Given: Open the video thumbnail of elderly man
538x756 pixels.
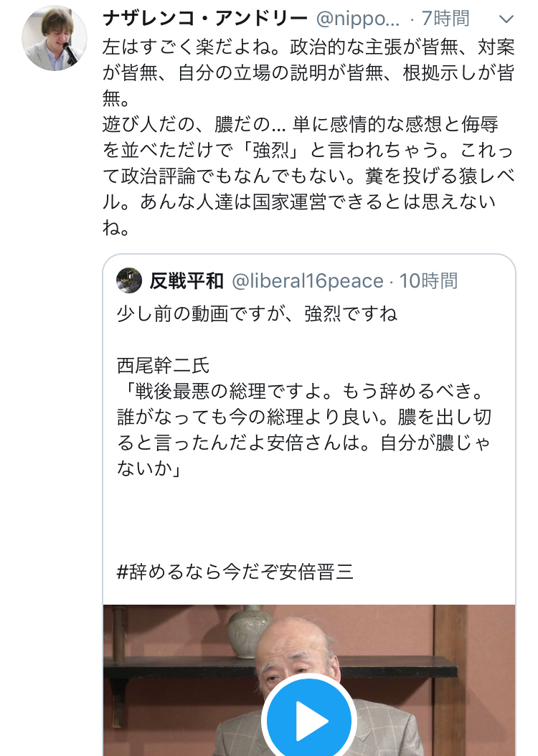Looking at the screenshot, I should coord(309,680).
